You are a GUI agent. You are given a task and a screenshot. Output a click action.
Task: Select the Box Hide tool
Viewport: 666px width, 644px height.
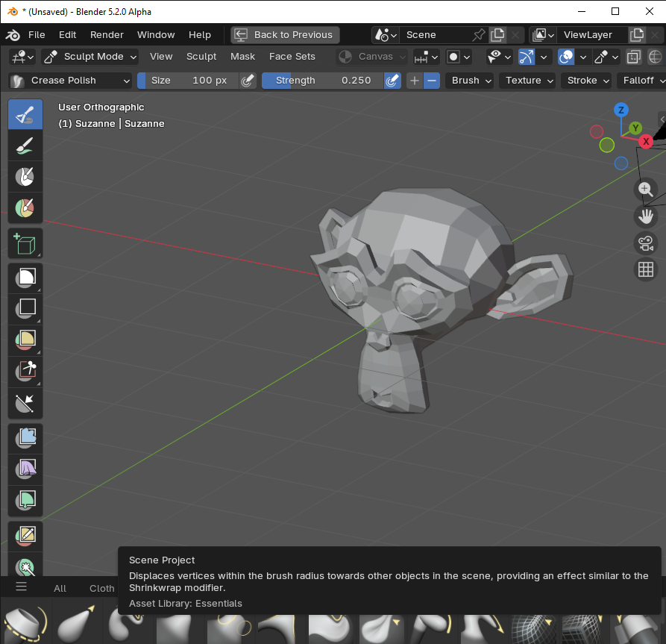tap(25, 309)
